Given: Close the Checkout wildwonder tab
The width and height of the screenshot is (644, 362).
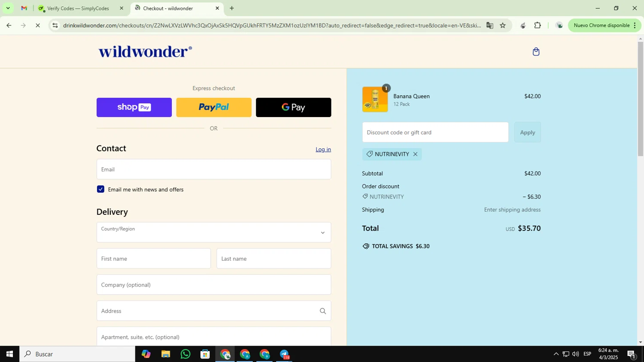Looking at the screenshot, I should pos(217,8).
